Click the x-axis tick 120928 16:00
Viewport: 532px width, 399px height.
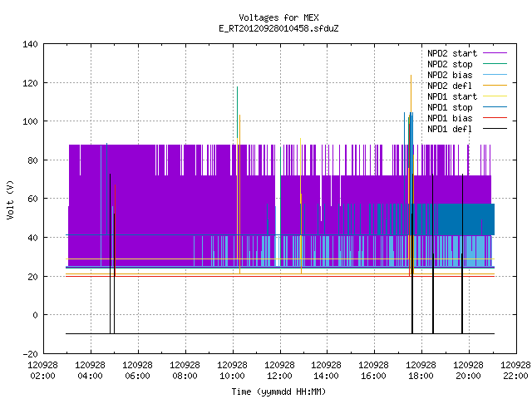point(374,371)
